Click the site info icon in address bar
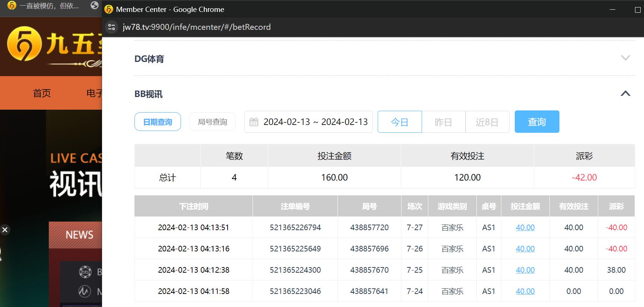Viewport: 644px width, 307px height. point(111,27)
